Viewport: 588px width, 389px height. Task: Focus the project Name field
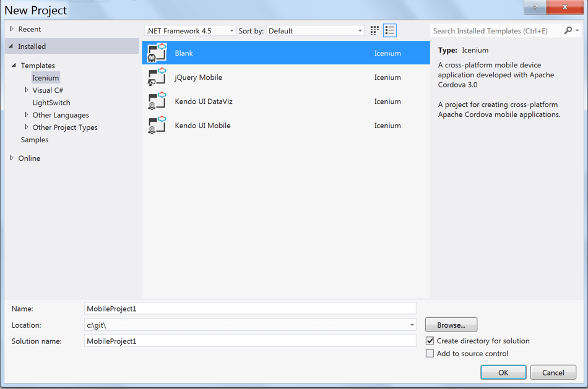point(250,309)
